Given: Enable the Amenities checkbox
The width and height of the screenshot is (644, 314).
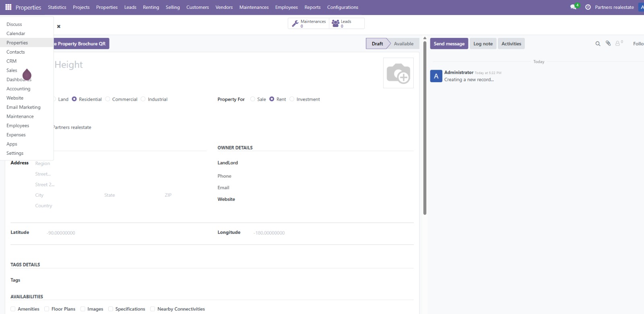Looking at the screenshot, I should click(x=13, y=309).
